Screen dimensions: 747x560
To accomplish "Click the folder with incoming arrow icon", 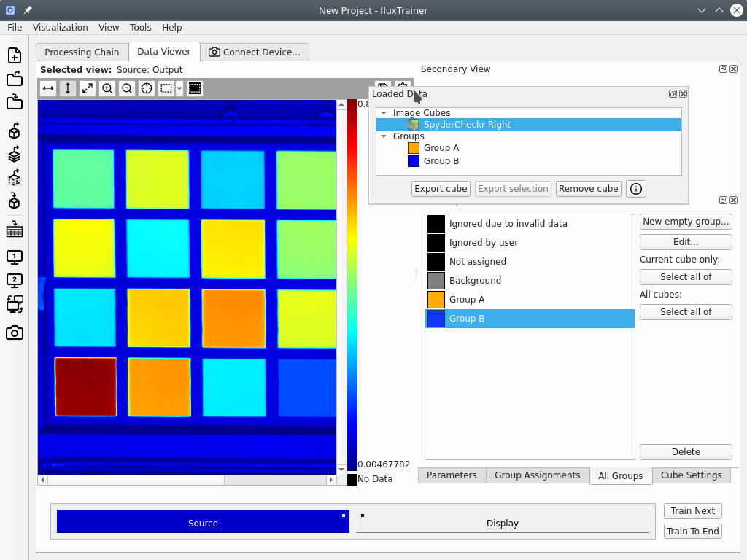I will [x=15, y=102].
